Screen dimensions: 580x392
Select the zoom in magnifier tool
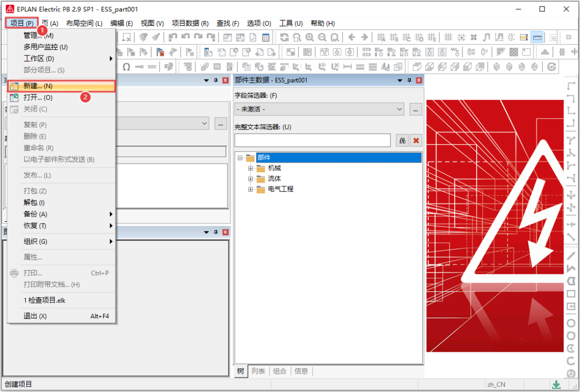tap(309, 37)
